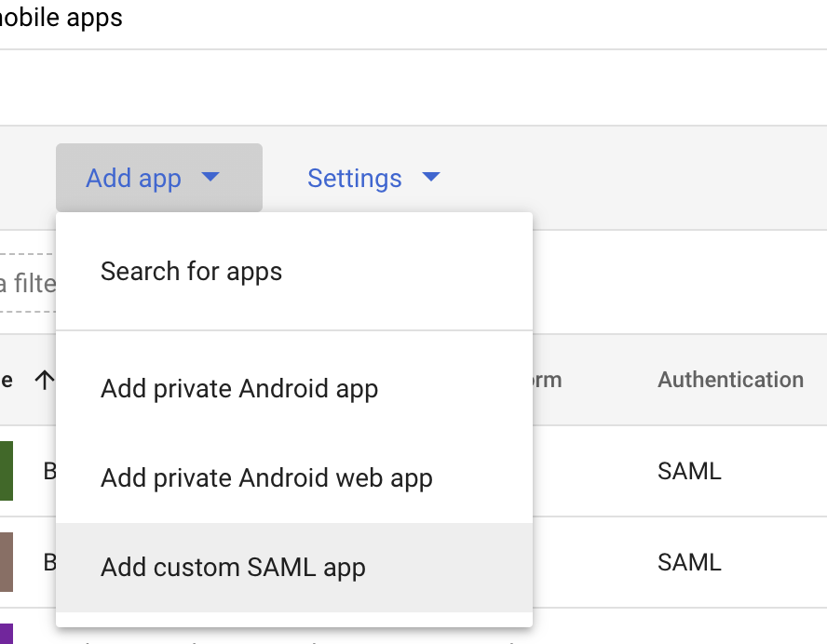Screen dimensions: 827x644
Task: Click SAML in the green app row
Action: (x=689, y=471)
